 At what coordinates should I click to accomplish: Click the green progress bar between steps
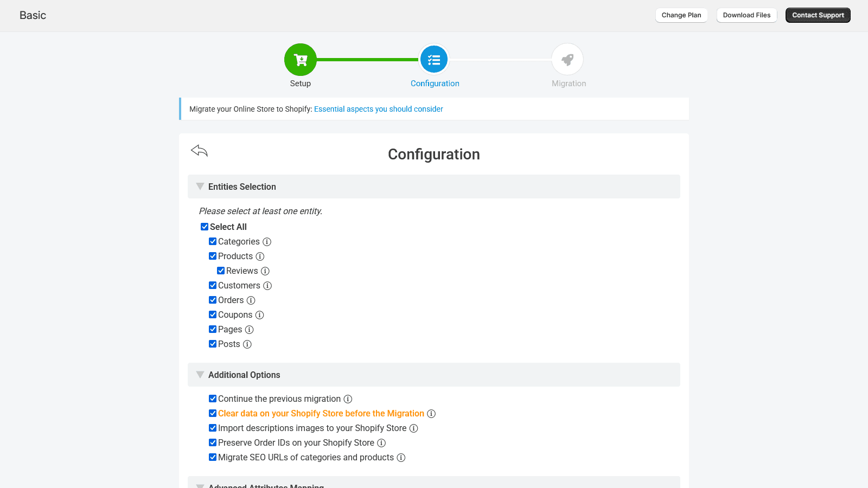368,60
